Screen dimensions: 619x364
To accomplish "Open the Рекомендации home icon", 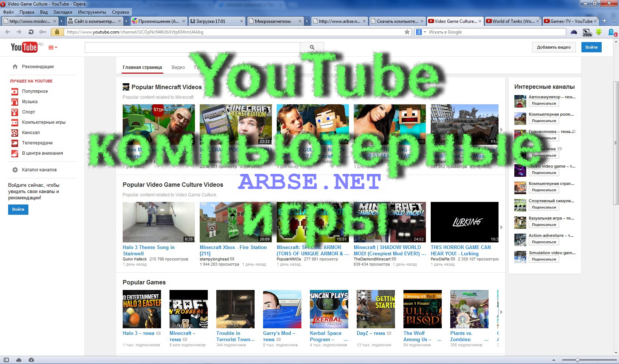I will 15,67.
